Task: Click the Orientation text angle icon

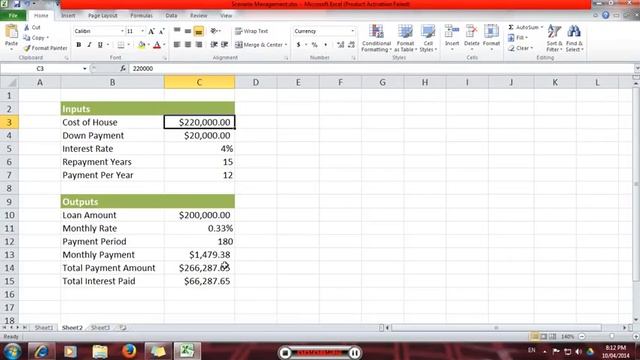Action: (x=214, y=31)
